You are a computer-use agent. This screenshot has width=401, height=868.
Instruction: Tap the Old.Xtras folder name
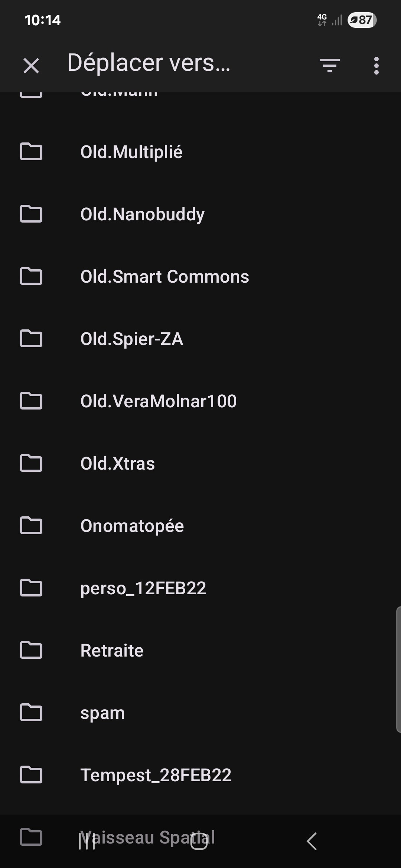(118, 464)
